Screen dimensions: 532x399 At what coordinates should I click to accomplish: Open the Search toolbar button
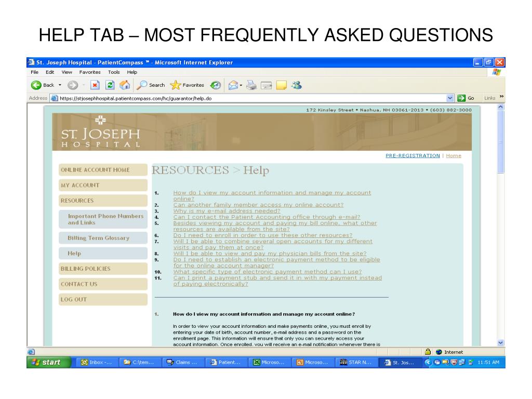coord(151,85)
